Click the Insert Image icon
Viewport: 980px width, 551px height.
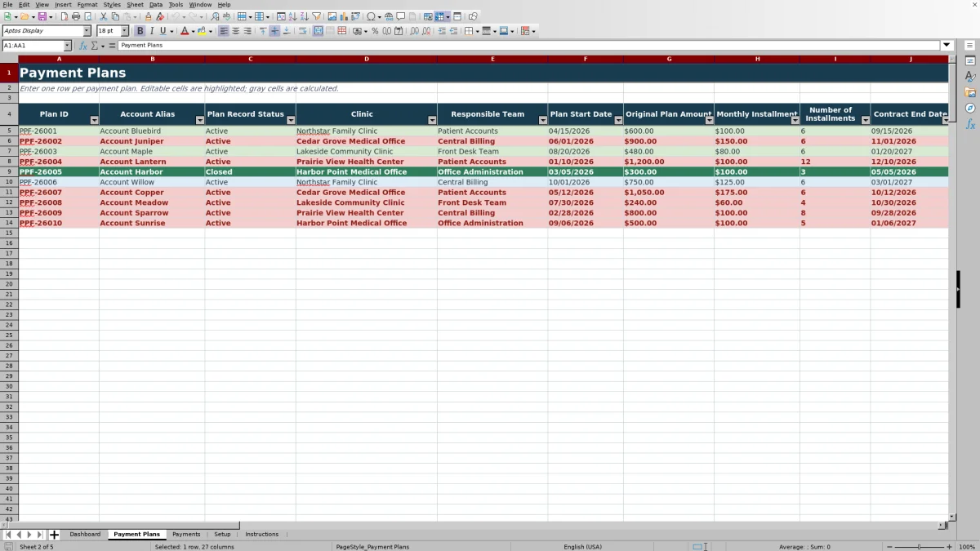pos(332,16)
